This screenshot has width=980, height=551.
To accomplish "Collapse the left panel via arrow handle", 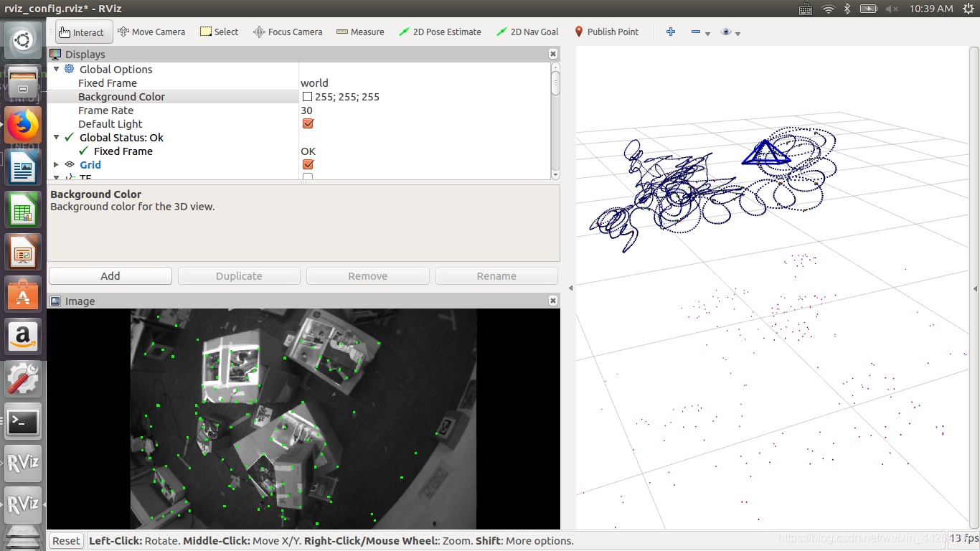I will [570, 288].
